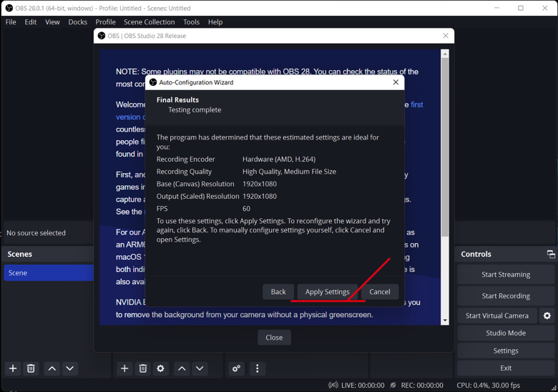Click the CPU usage and fps status text

488,386
